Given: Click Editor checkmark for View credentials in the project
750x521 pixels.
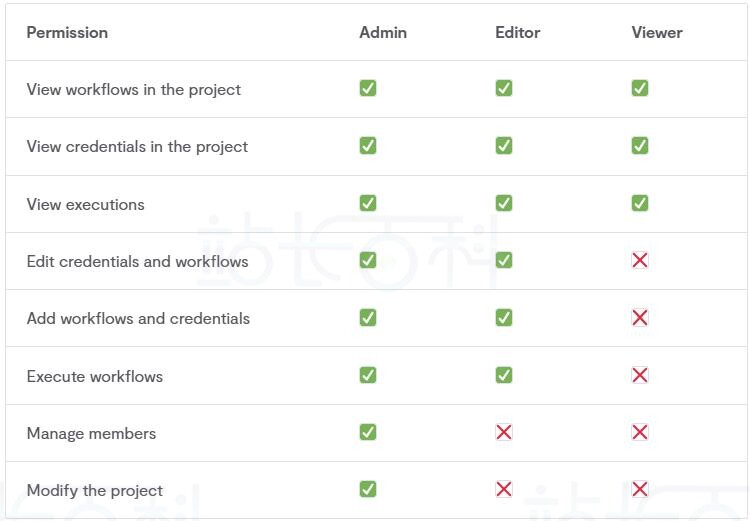Looking at the screenshot, I should click(504, 146).
